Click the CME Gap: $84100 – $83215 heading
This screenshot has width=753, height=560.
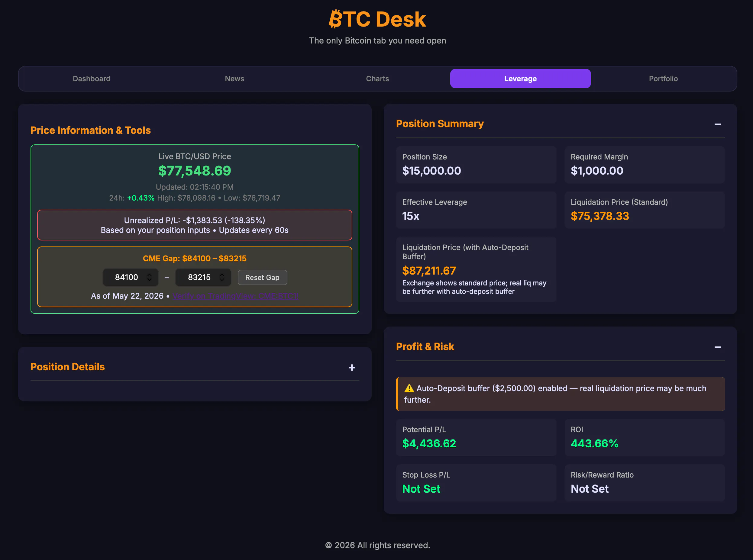(x=195, y=258)
